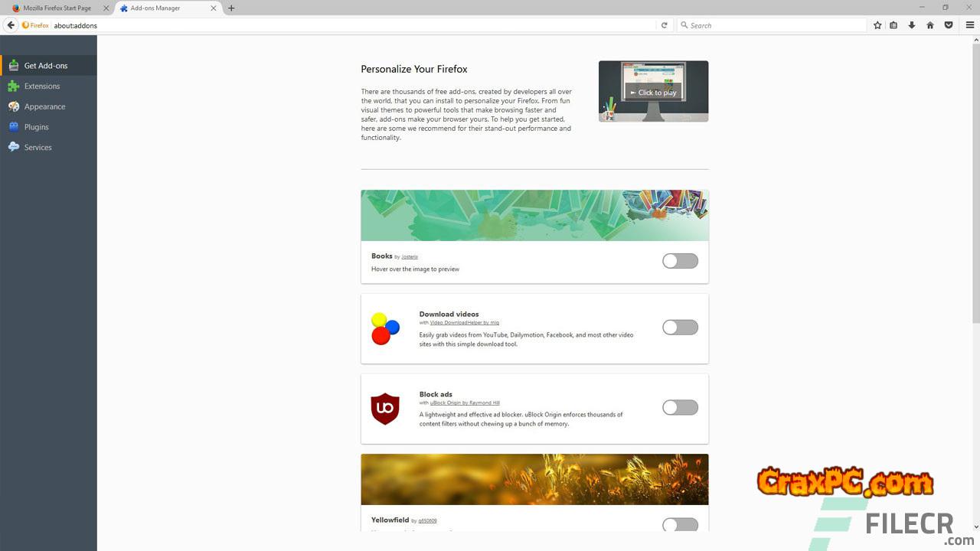Play the Personalize Firefox video thumbnail
Image resolution: width=980 pixels, height=551 pixels.
click(653, 91)
